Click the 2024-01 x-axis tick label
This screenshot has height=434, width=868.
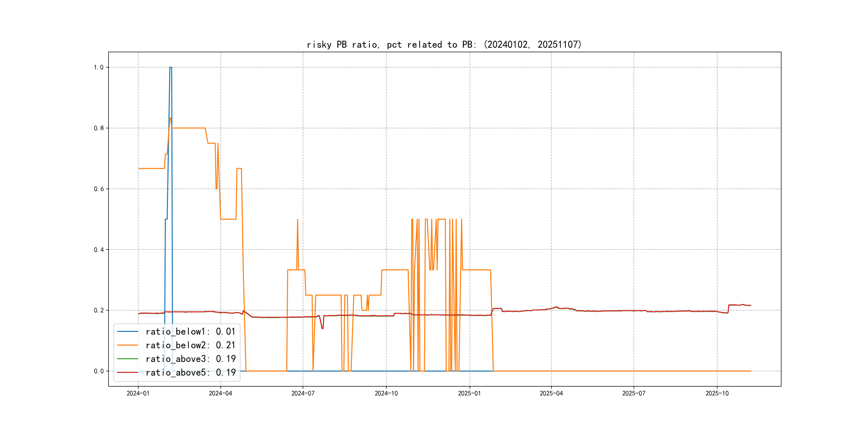click(138, 393)
